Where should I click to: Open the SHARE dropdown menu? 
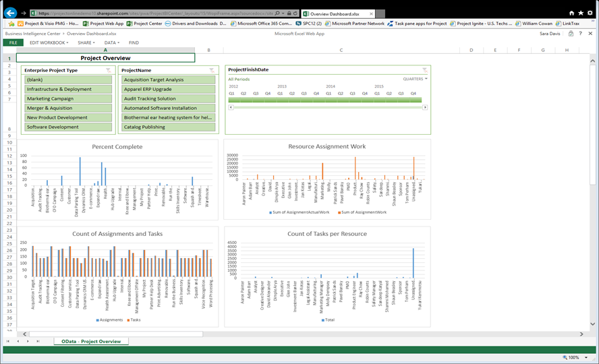coord(85,42)
